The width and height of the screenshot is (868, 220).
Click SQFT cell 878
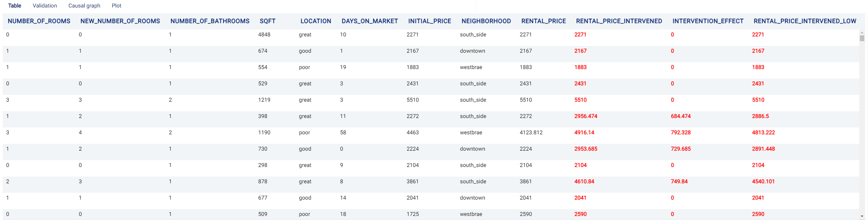click(x=263, y=182)
